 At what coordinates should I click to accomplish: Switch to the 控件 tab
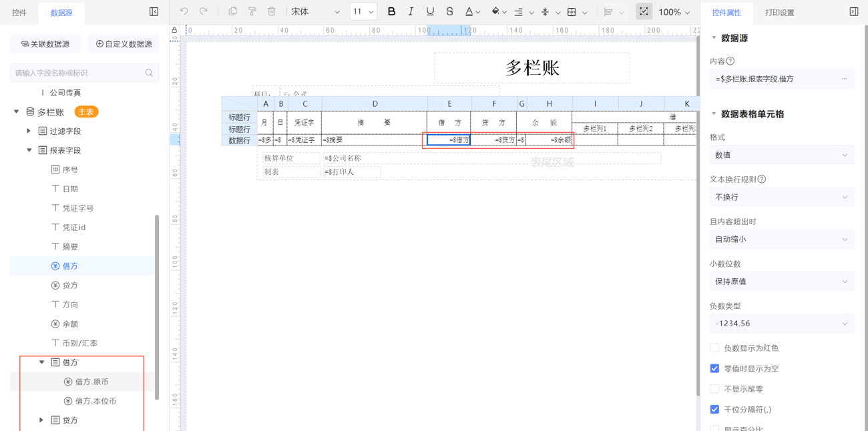click(19, 13)
